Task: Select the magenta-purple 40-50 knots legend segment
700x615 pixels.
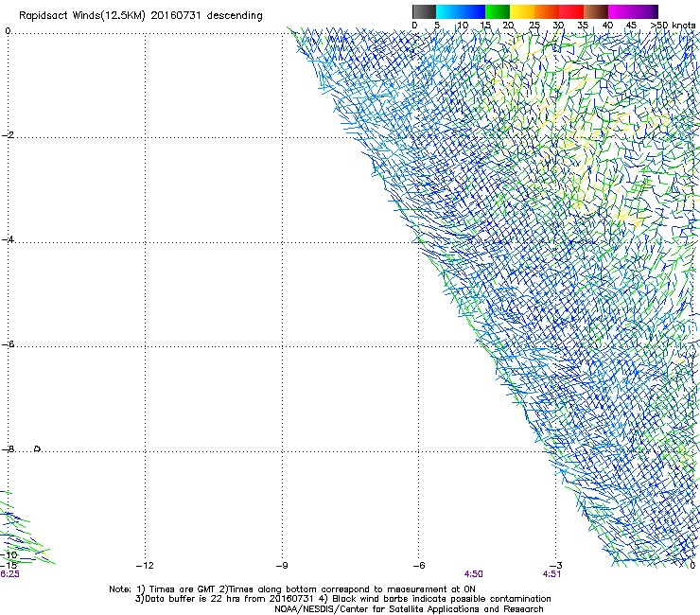Action: [x=633, y=11]
